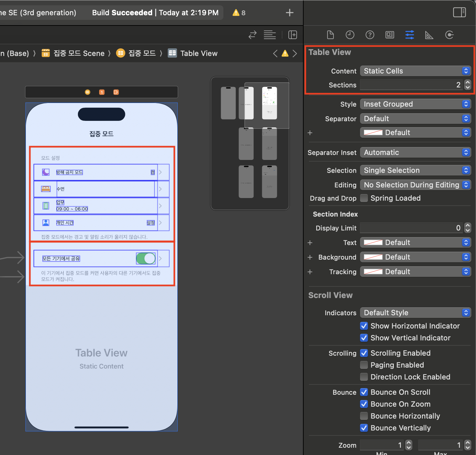The image size is (476, 455).
Task: Click the person icon in the personal time cell
Action: pos(46,223)
